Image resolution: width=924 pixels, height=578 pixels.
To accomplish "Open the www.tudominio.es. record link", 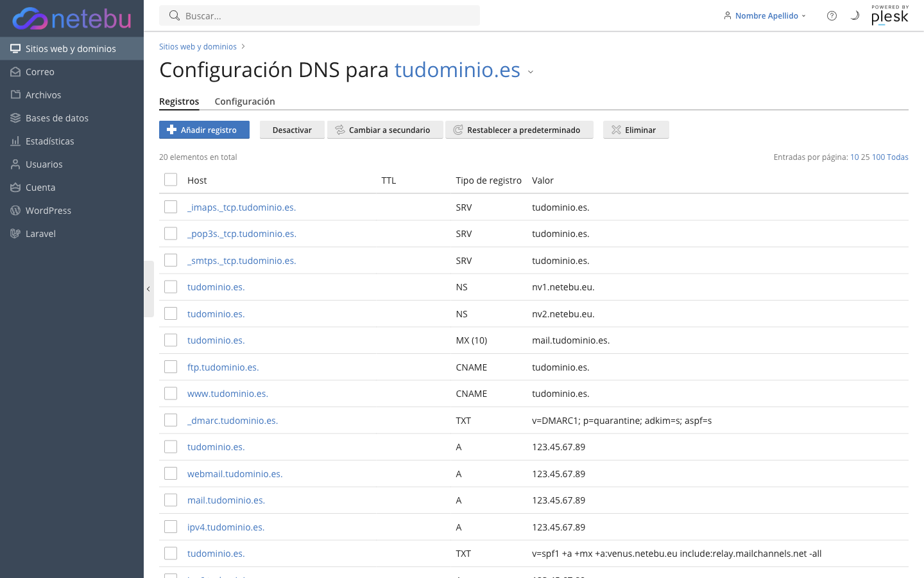I will pyautogui.click(x=227, y=394).
